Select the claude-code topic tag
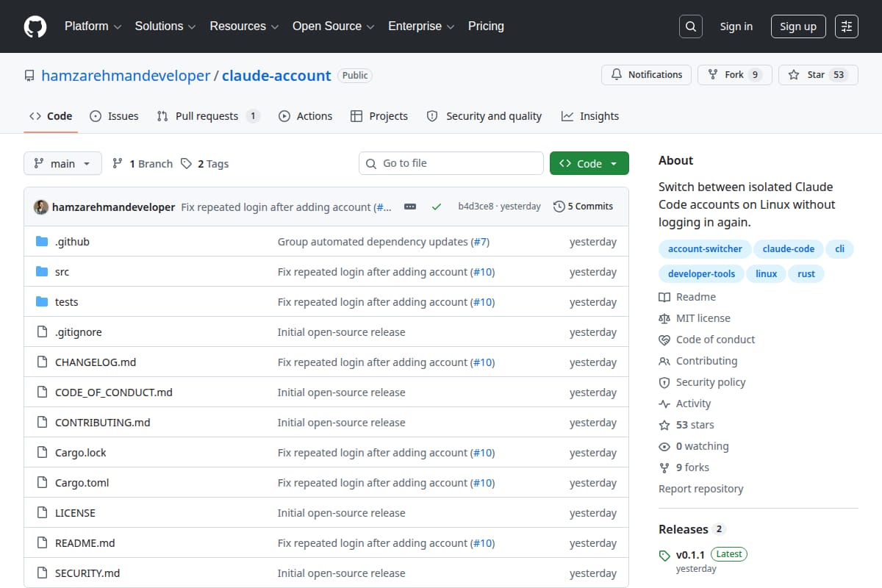The image size is (882, 588). click(788, 249)
